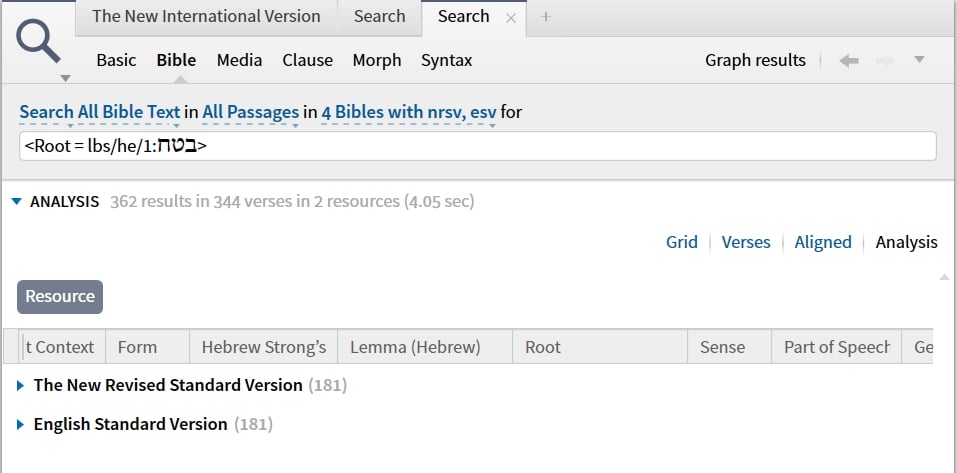The width and height of the screenshot is (957, 473).
Task: Click Graph results button
Action: click(755, 60)
